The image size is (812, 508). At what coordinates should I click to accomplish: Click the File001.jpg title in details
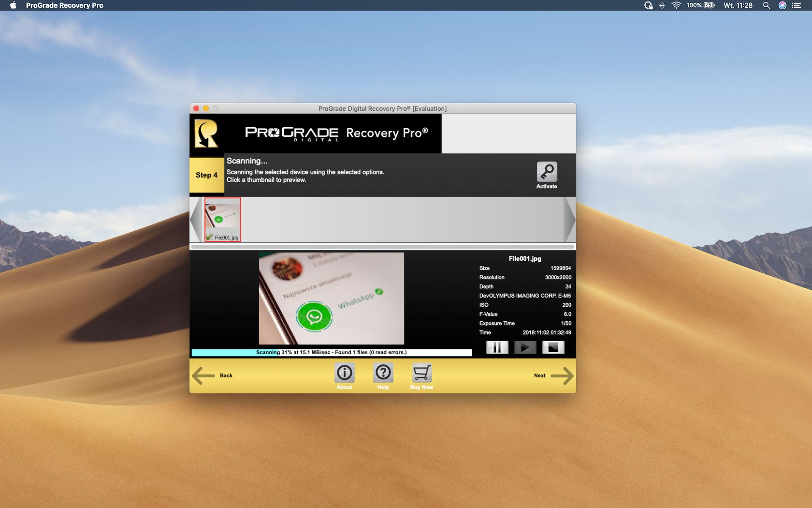click(525, 259)
